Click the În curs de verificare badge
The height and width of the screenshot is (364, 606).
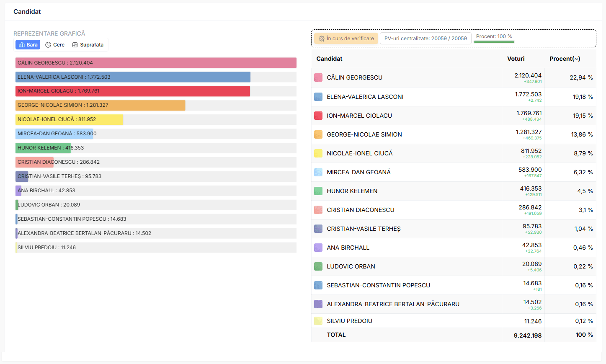pos(346,39)
